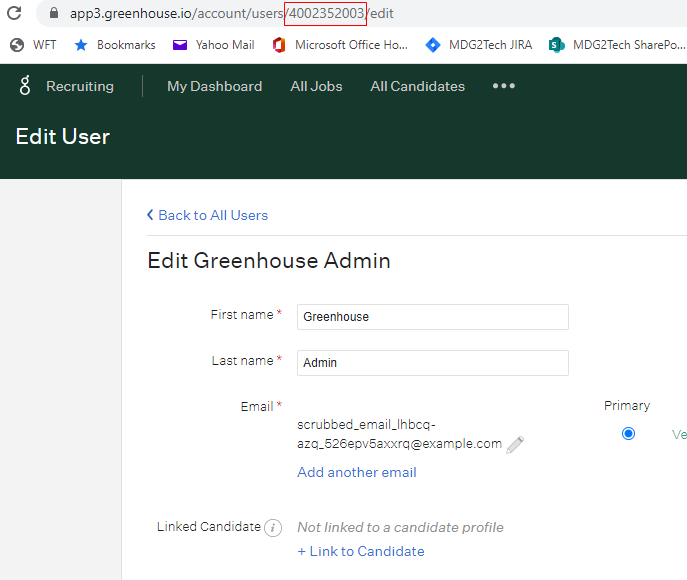Open the Bookmarks star folder
The image size is (687, 580).
click(115, 45)
